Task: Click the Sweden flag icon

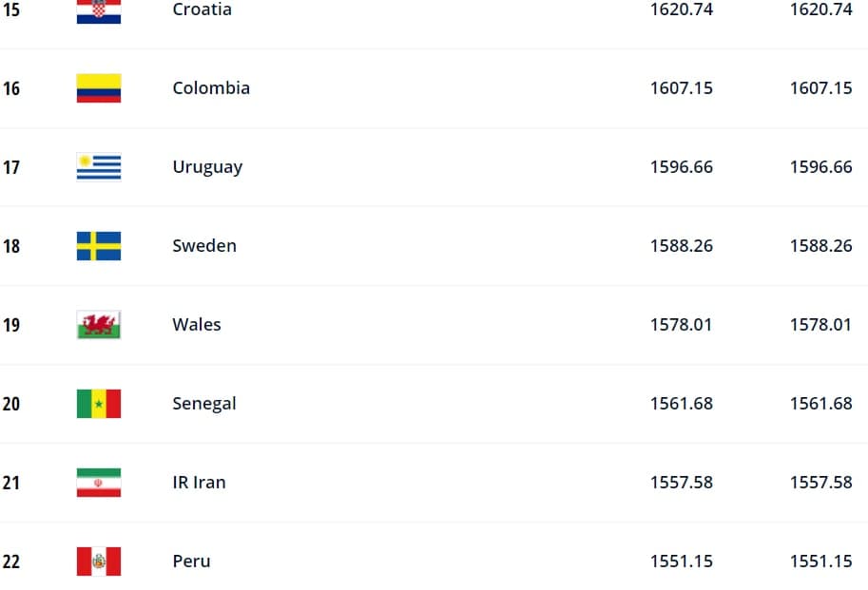Action: pyautogui.click(x=99, y=246)
